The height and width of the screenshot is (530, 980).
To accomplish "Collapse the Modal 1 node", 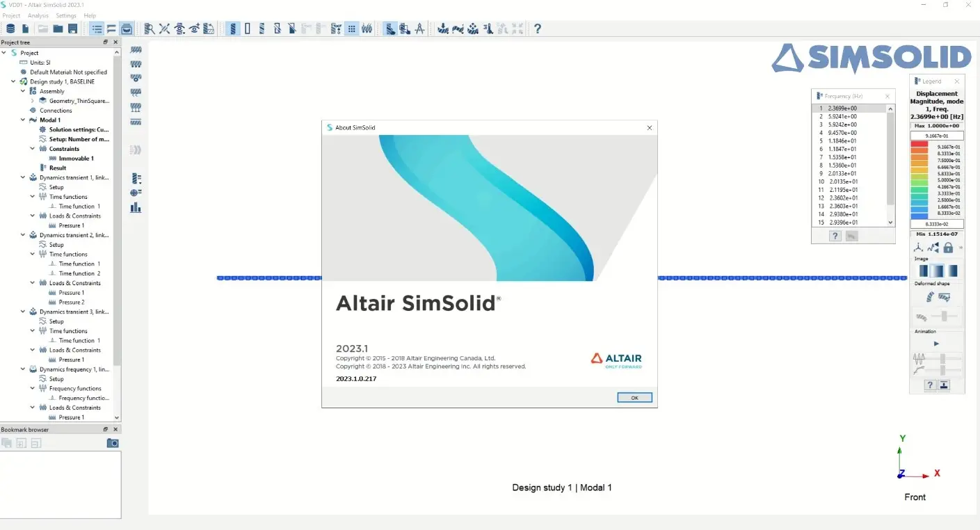I will 23,120.
